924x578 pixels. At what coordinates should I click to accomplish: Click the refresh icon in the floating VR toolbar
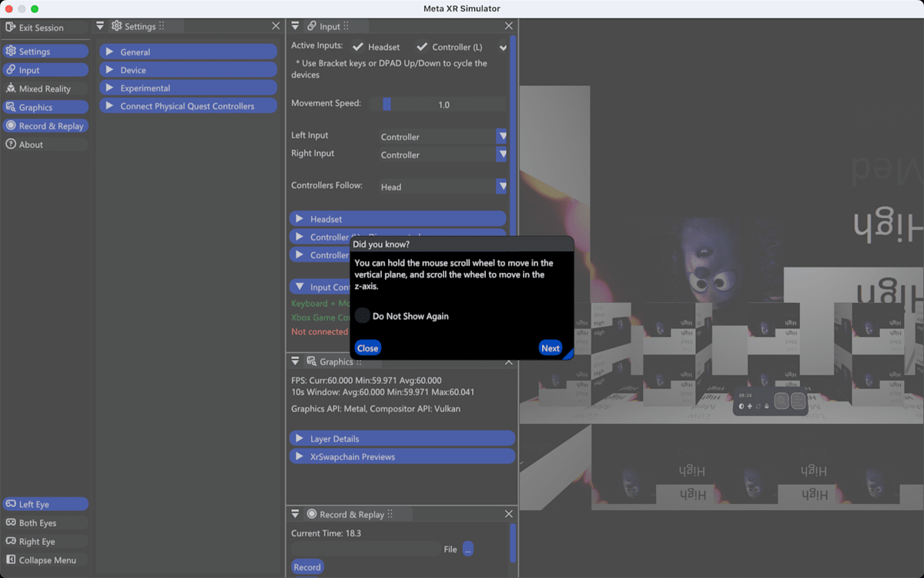[x=758, y=406]
